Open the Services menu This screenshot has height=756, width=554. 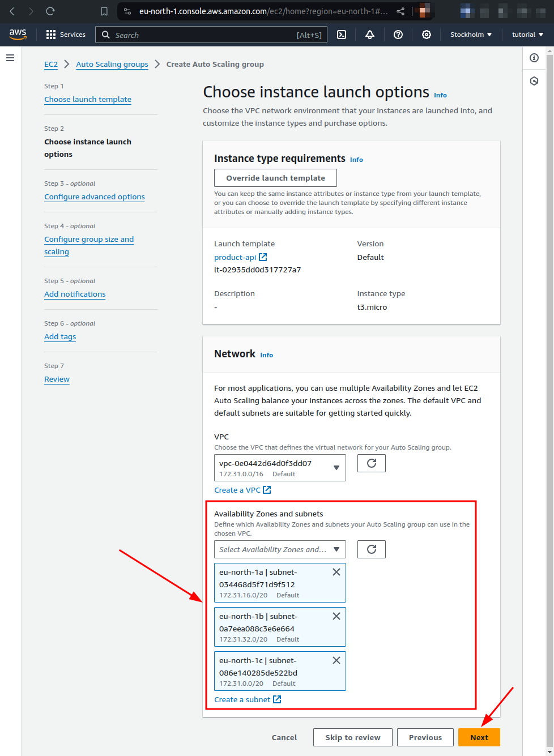click(x=66, y=35)
